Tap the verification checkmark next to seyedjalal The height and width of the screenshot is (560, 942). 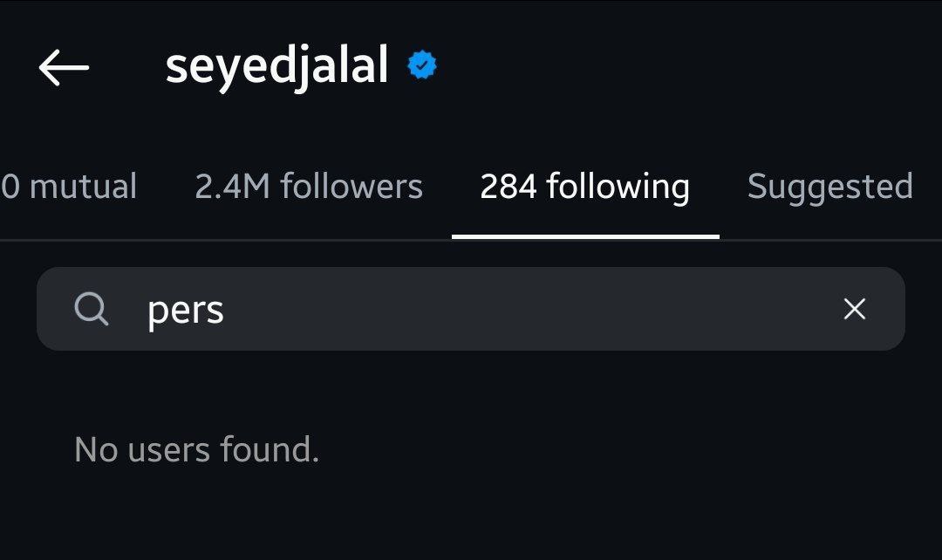pos(422,65)
